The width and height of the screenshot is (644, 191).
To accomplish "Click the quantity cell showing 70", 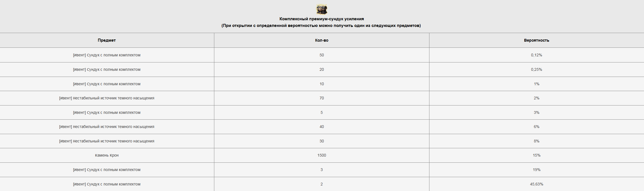I will [x=321, y=98].
